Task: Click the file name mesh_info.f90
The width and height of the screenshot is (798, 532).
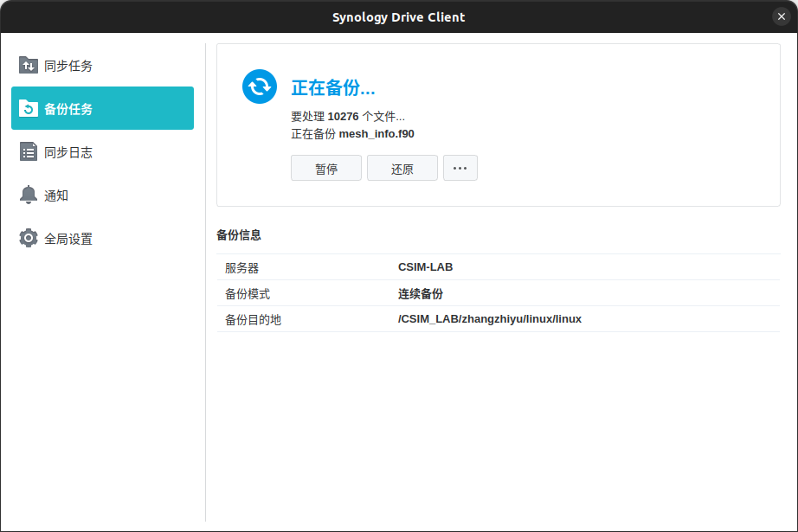Action: (376, 134)
